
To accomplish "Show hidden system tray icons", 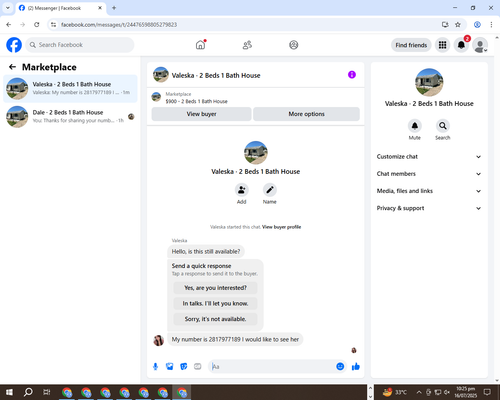I will (x=419, y=392).
